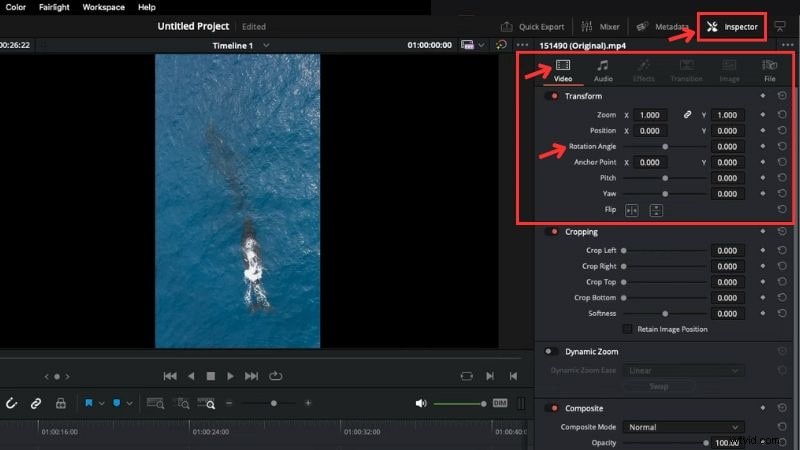Reset the Cropping section
Screen dimensions: 800x450
click(x=782, y=232)
